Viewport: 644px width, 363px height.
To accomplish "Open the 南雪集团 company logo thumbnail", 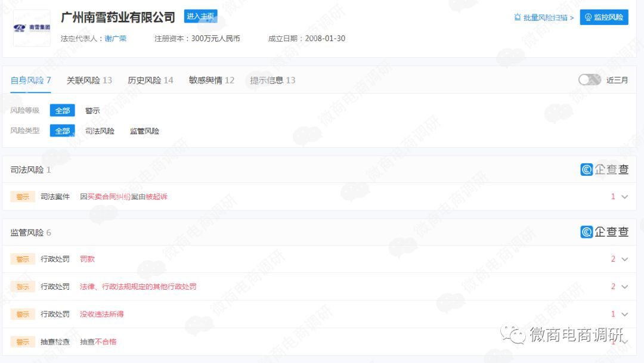I will (31, 27).
